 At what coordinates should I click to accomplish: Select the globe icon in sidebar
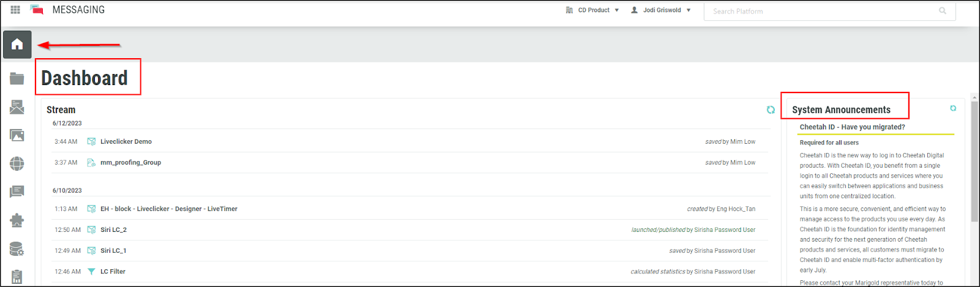(x=17, y=163)
